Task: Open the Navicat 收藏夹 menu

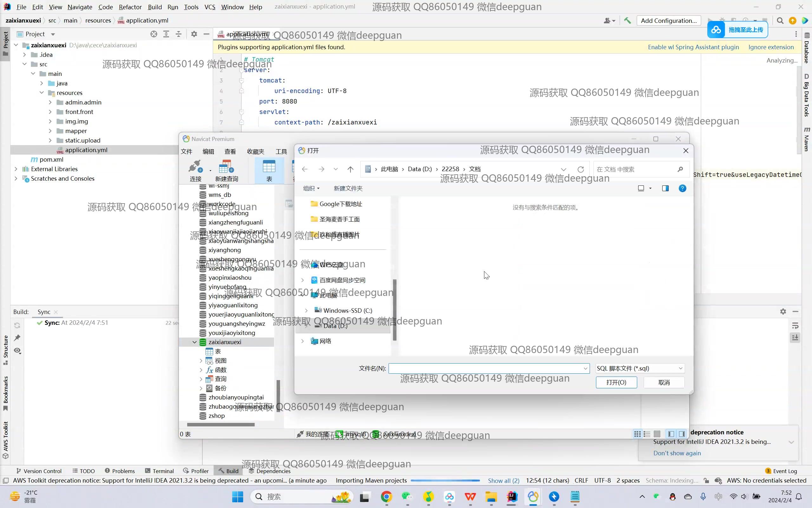Action: coord(255,151)
